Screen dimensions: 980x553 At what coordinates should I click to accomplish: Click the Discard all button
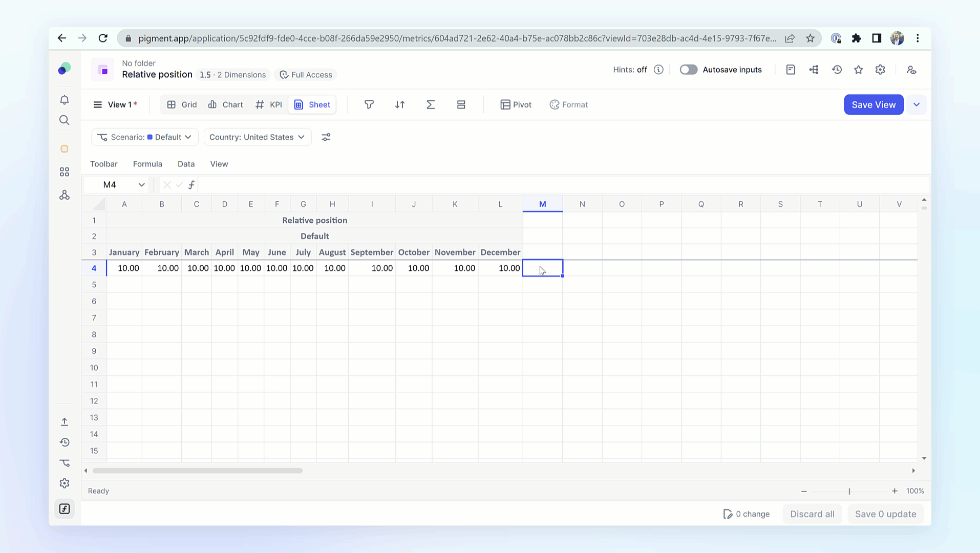click(x=812, y=514)
